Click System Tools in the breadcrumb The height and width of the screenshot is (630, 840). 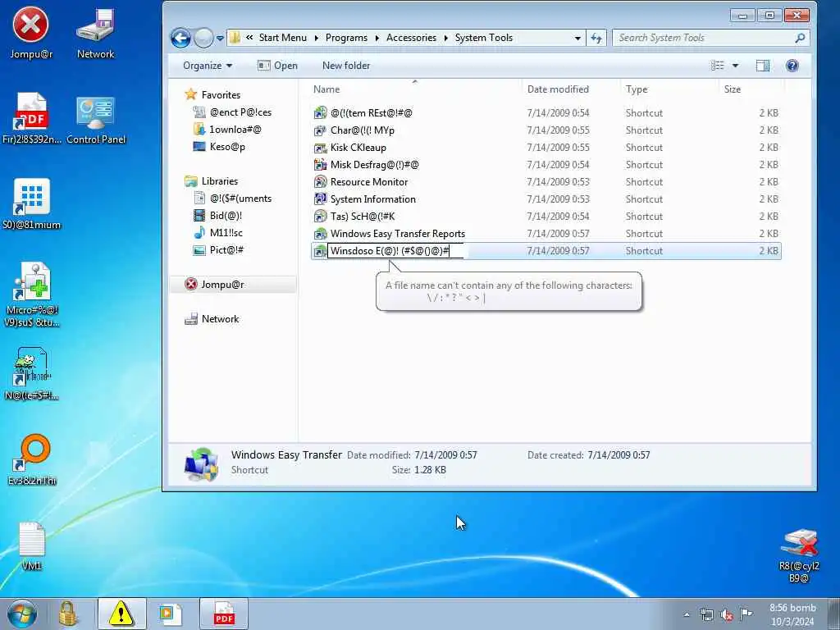pos(484,38)
